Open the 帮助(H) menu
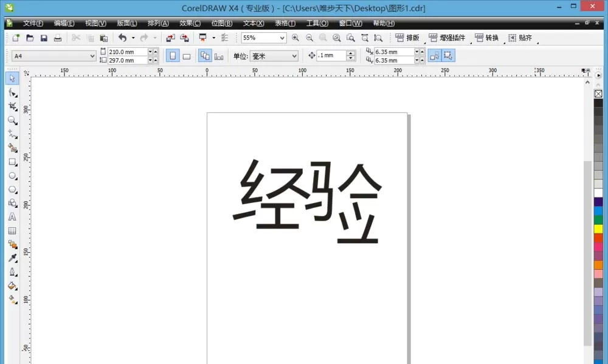The width and height of the screenshot is (608, 364). click(x=384, y=23)
